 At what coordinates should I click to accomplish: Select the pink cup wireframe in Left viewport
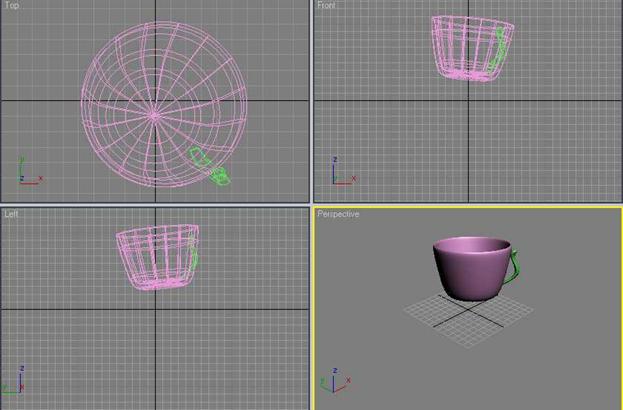click(x=152, y=258)
